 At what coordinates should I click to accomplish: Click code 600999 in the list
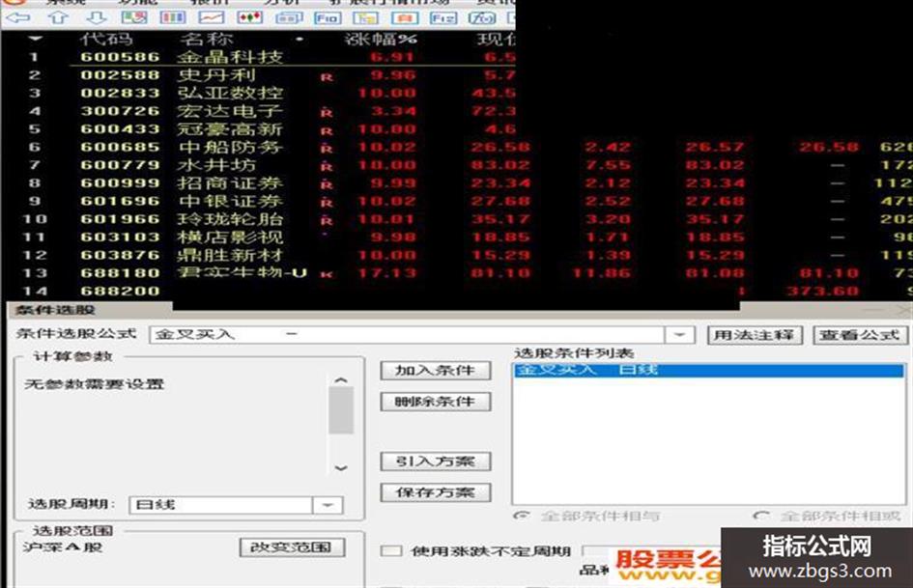(120, 183)
